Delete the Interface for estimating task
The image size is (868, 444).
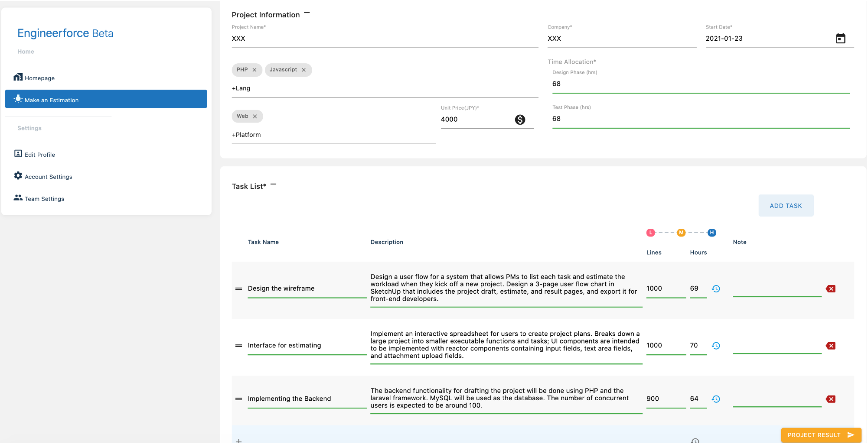831,346
